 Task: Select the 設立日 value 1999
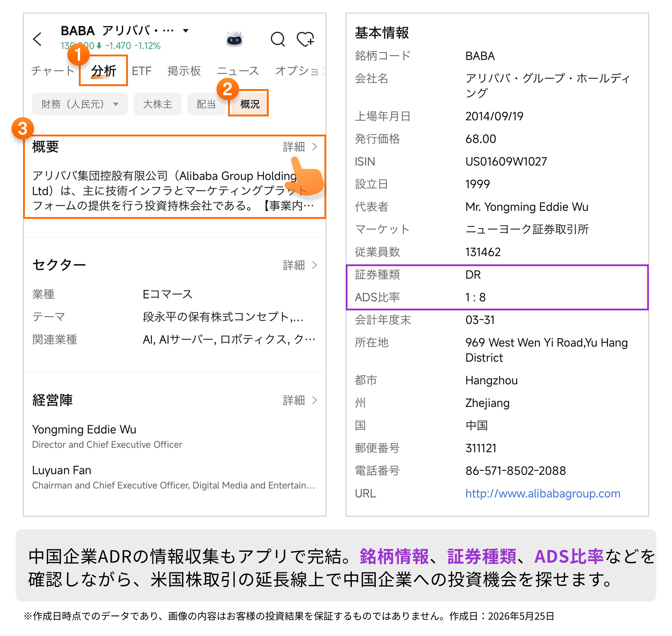click(x=478, y=184)
